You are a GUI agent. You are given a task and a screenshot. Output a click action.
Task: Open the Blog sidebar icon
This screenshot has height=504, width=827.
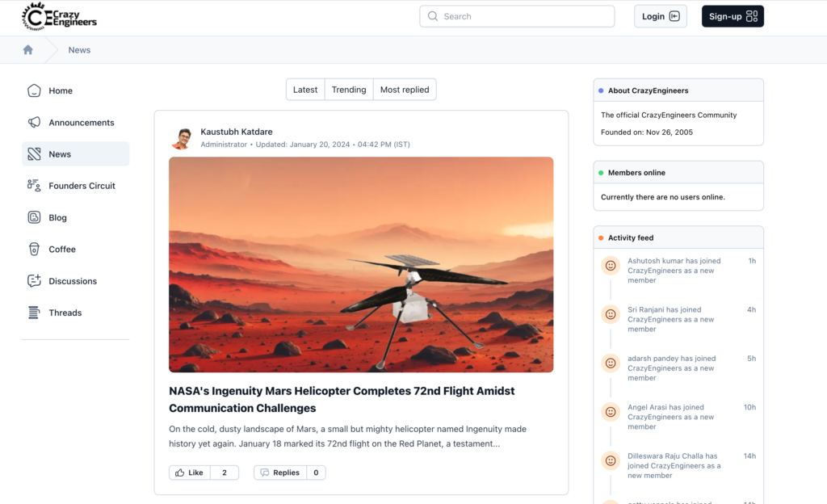pyautogui.click(x=34, y=217)
